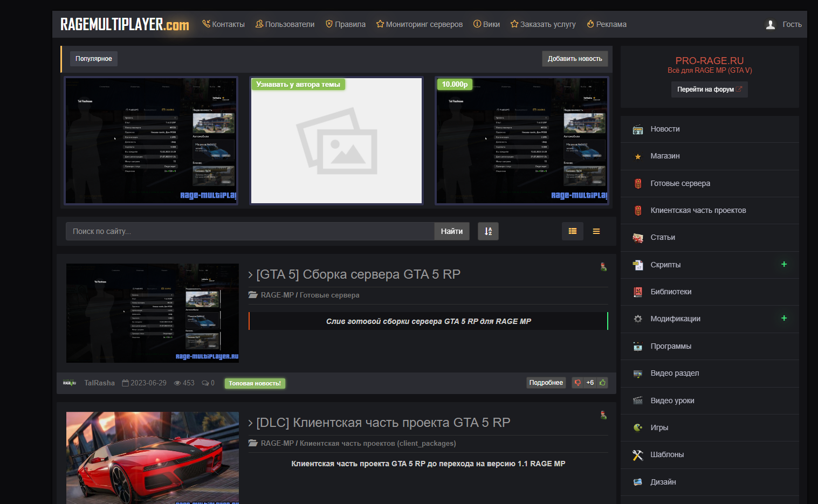Click the Видео уроки clapperboard icon
The image size is (818, 504).
point(638,401)
